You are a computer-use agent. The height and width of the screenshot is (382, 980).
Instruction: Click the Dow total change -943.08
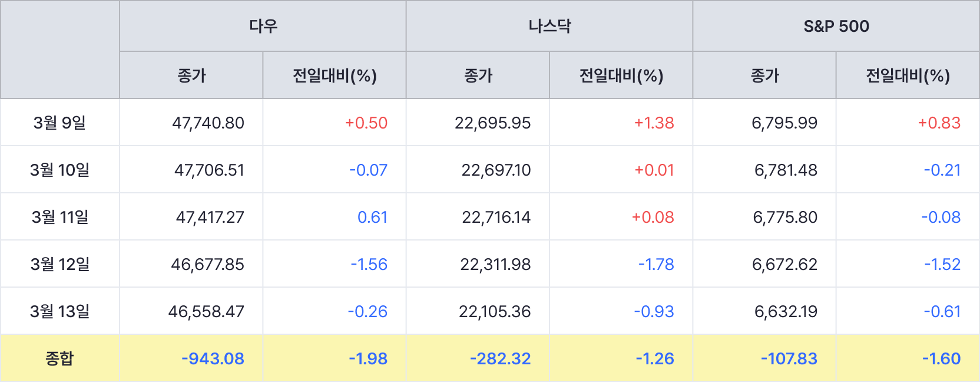click(213, 358)
